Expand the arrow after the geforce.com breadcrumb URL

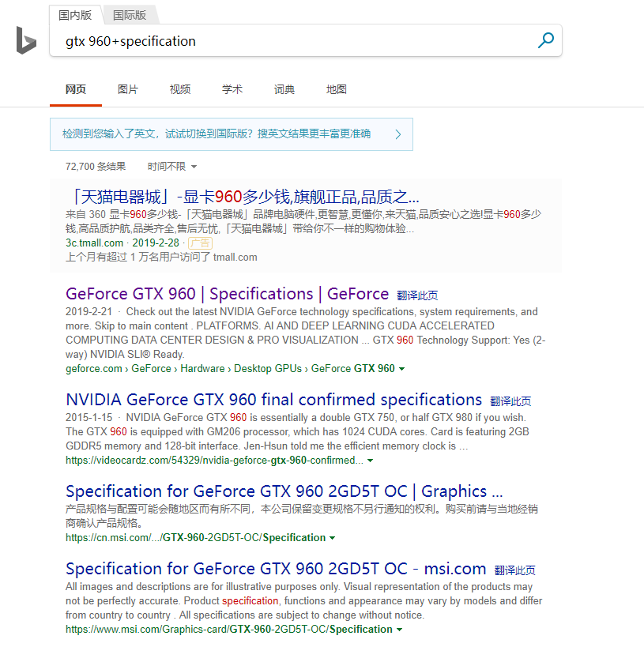(x=401, y=369)
